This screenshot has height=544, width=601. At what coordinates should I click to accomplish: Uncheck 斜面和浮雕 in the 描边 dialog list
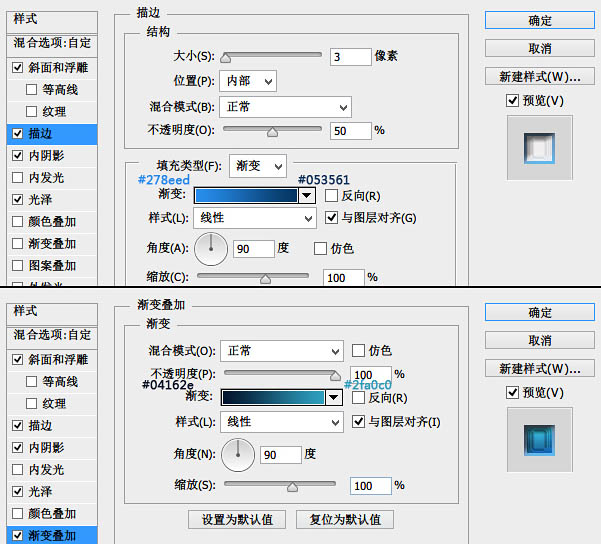point(17,67)
